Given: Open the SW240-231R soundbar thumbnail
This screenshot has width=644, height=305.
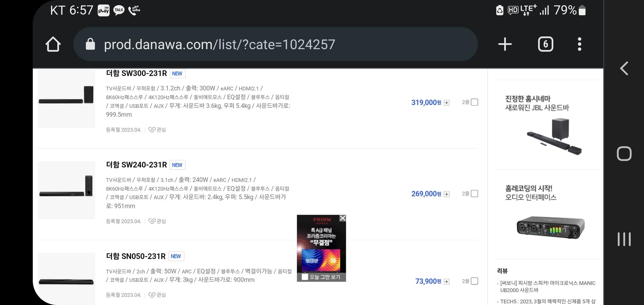Looking at the screenshot, I should tap(66, 190).
